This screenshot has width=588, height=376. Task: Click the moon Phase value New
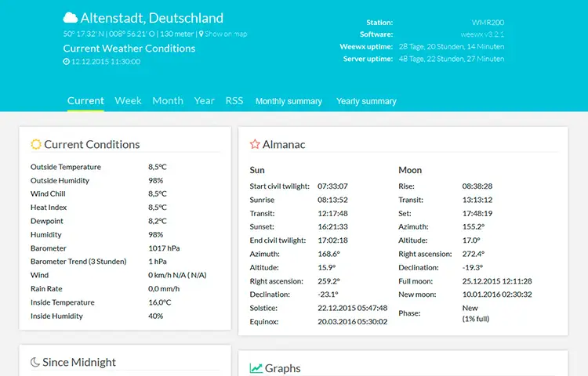470,308
